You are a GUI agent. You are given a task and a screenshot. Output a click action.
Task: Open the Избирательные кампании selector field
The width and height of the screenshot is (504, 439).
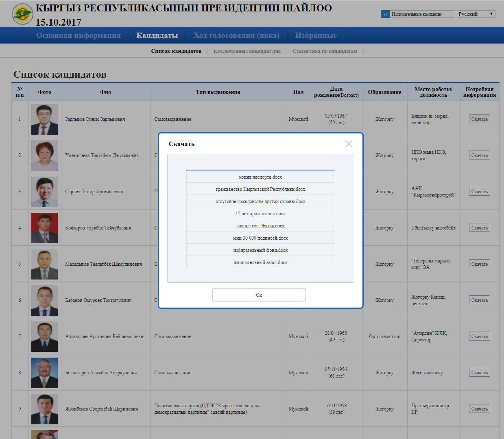[422, 14]
